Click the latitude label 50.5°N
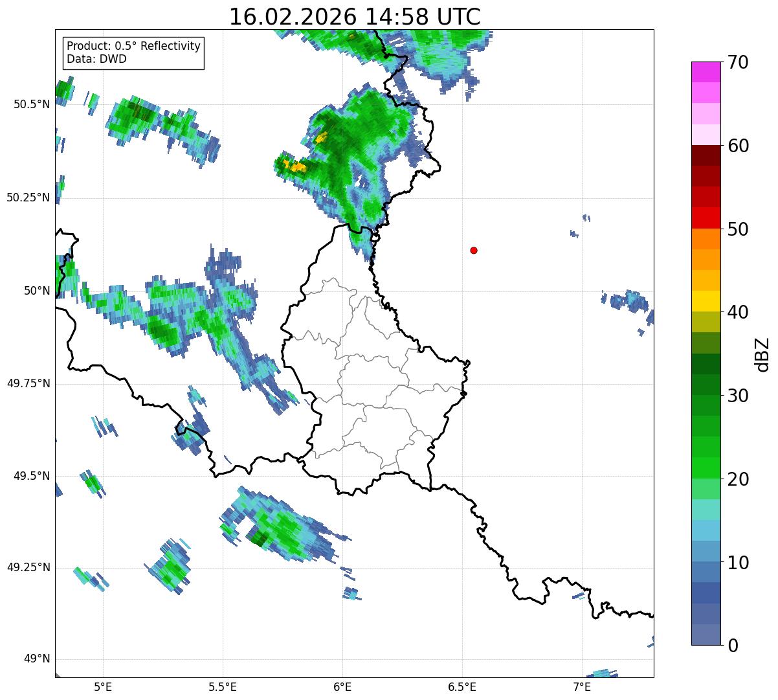The image size is (778, 700). (x=32, y=104)
